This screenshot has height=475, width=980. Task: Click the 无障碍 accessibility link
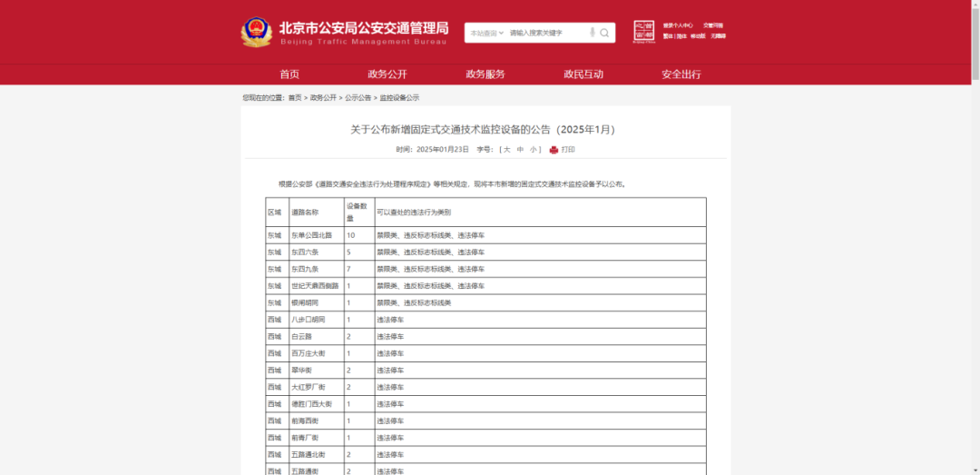[x=719, y=36]
